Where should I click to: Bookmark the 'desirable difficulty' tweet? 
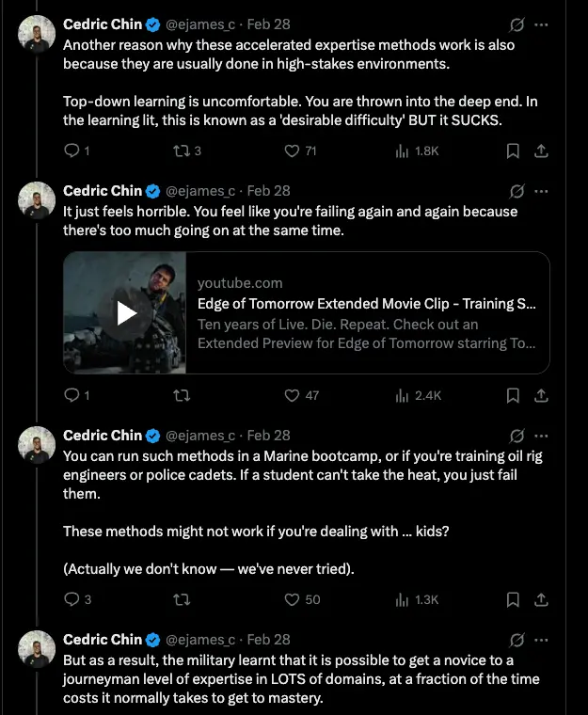pos(513,151)
